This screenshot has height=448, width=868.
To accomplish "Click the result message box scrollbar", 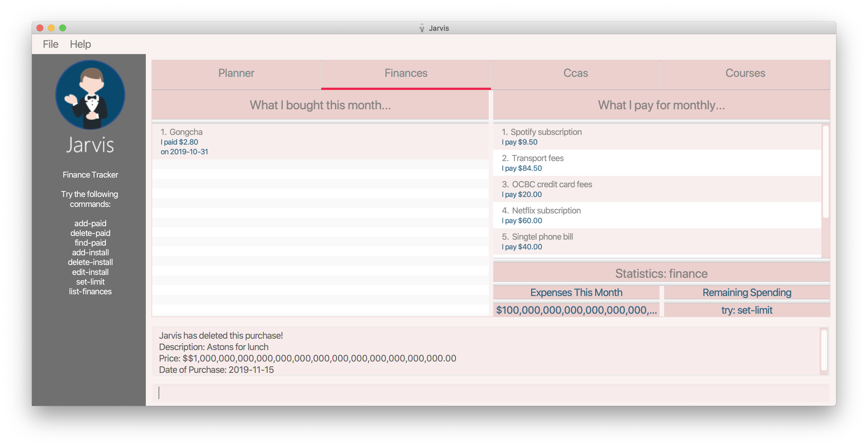I will (x=824, y=350).
